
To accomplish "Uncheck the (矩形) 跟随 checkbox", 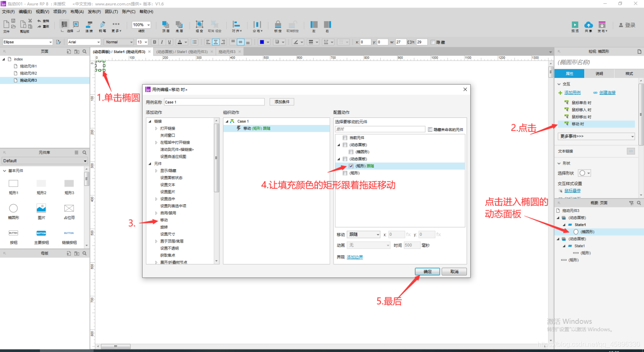I will click(x=351, y=166).
